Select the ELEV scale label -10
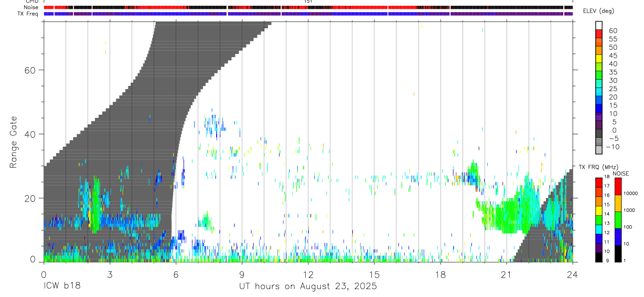644x297 pixels. point(611,147)
